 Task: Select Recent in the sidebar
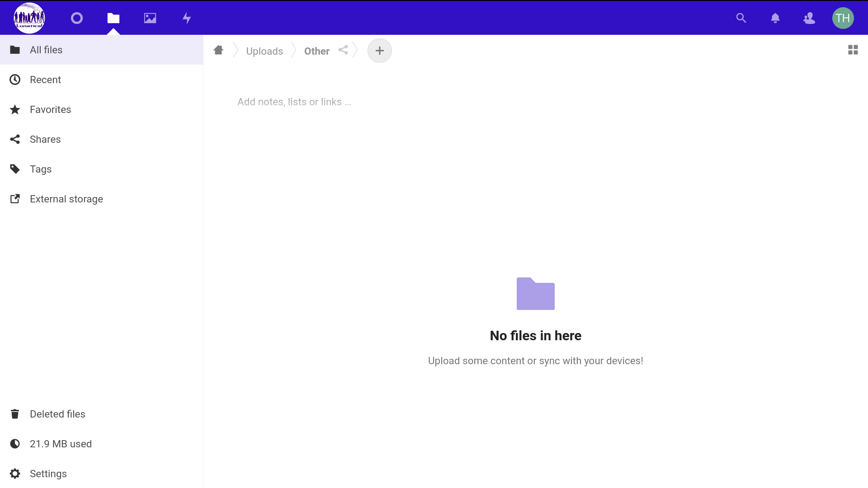pyautogui.click(x=45, y=80)
